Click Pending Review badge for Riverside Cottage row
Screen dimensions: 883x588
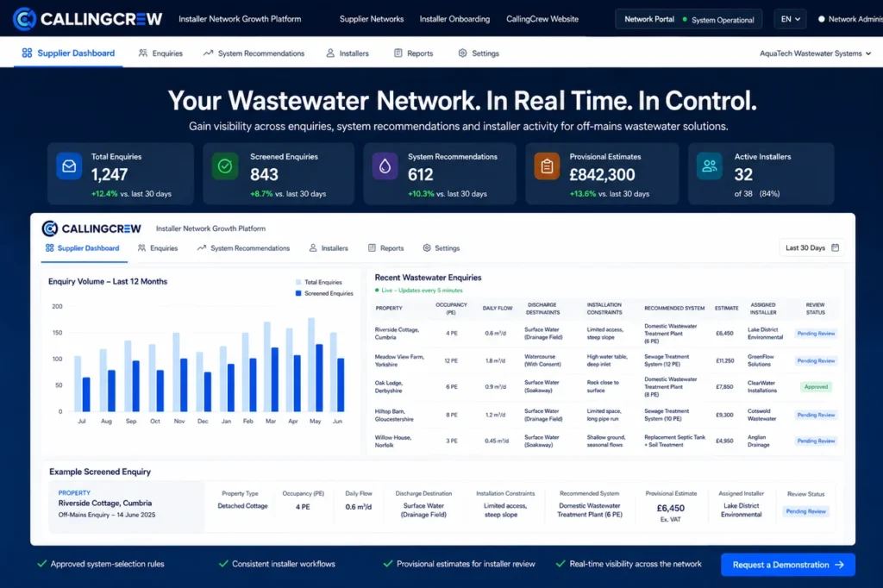pos(816,334)
